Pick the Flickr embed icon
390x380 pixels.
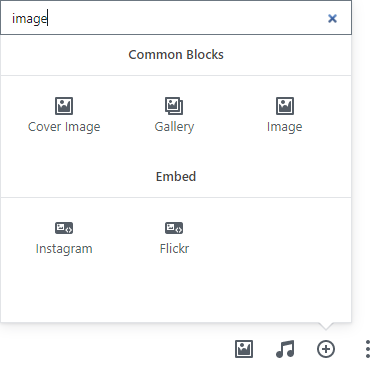pyautogui.click(x=174, y=228)
